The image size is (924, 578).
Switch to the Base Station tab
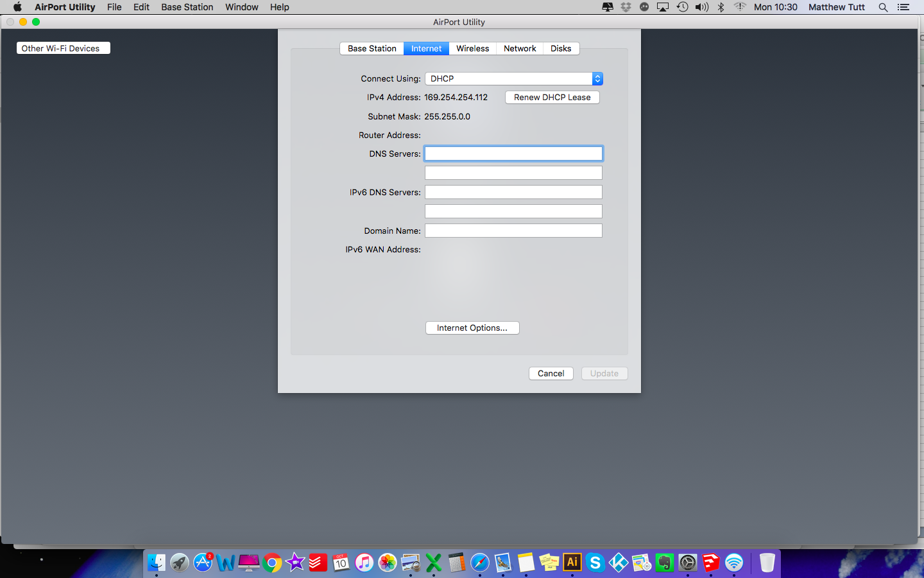pyautogui.click(x=372, y=49)
